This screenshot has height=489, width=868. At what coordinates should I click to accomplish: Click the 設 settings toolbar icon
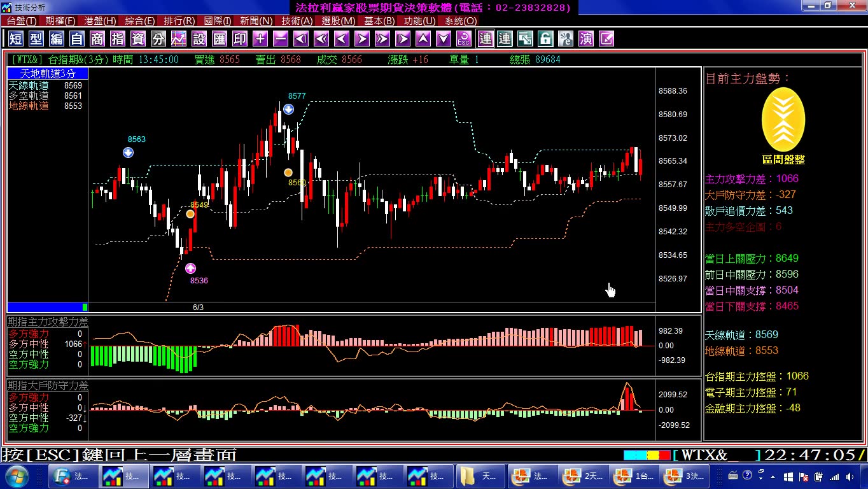pos(199,39)
